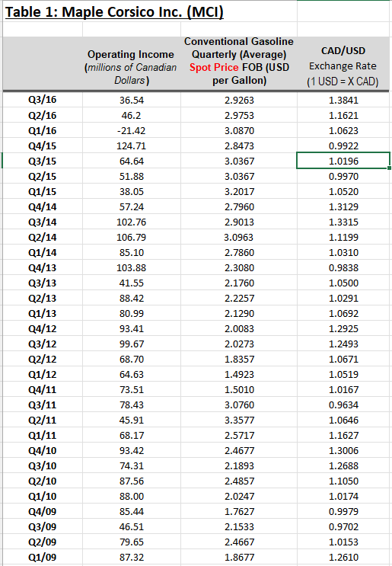Select the quarter cell Q3/13
Image resolution: width=392 pixels, height=566 pixels.
(x=43, y=283)
